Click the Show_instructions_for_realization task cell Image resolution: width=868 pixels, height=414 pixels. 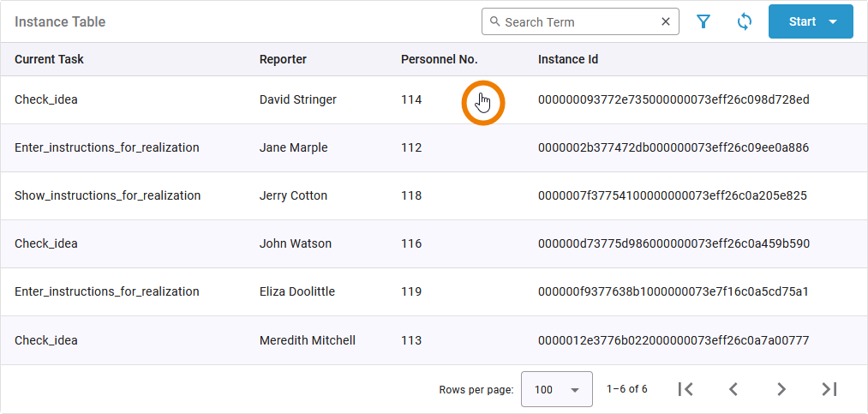pyautogui.click(x=107, y=195)
